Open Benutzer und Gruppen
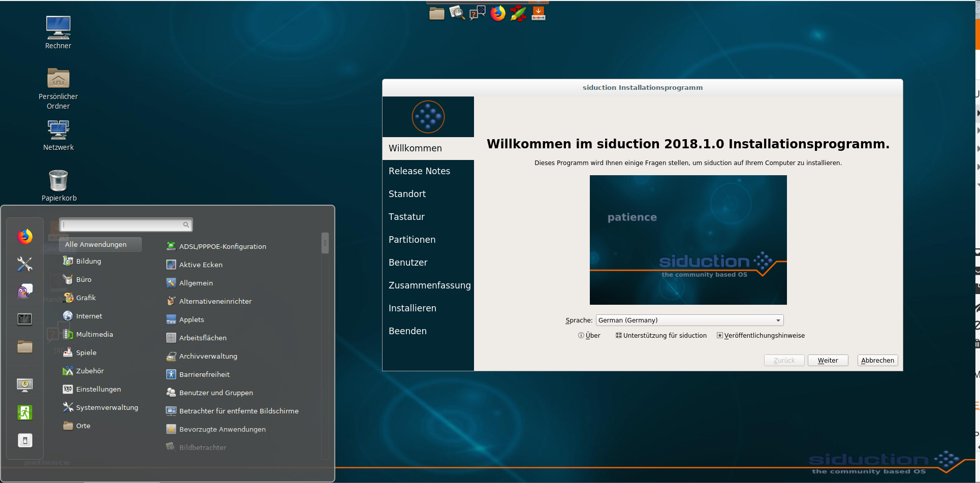 (210, 393)
